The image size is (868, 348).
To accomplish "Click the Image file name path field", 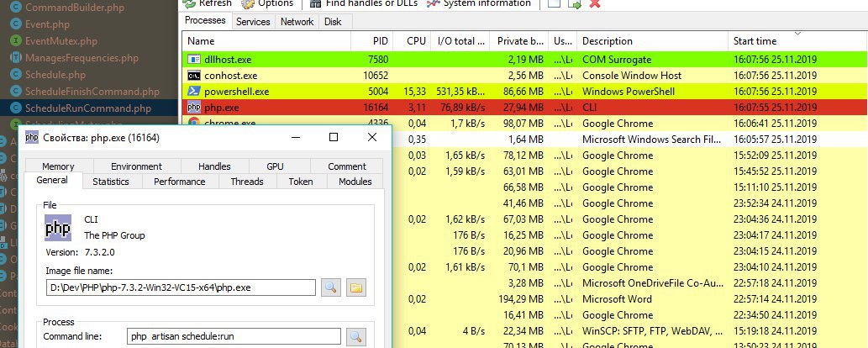I will (x=181, y=287).
